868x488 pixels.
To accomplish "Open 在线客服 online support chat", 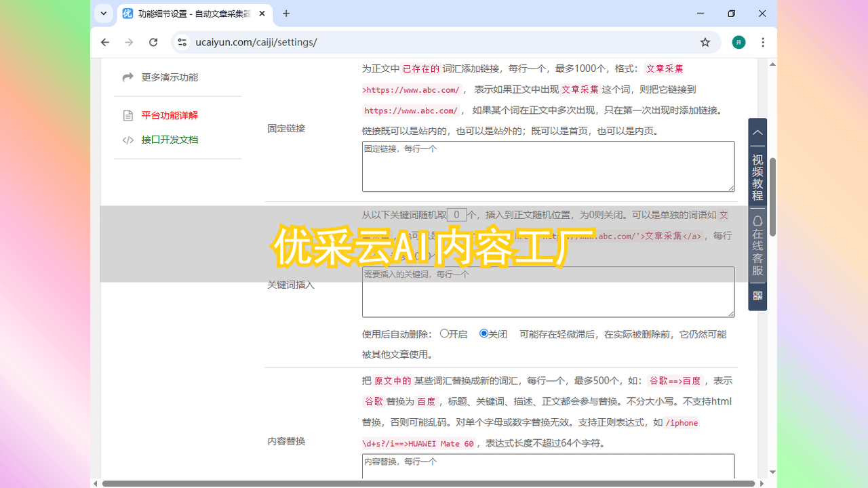I will 757,245.
